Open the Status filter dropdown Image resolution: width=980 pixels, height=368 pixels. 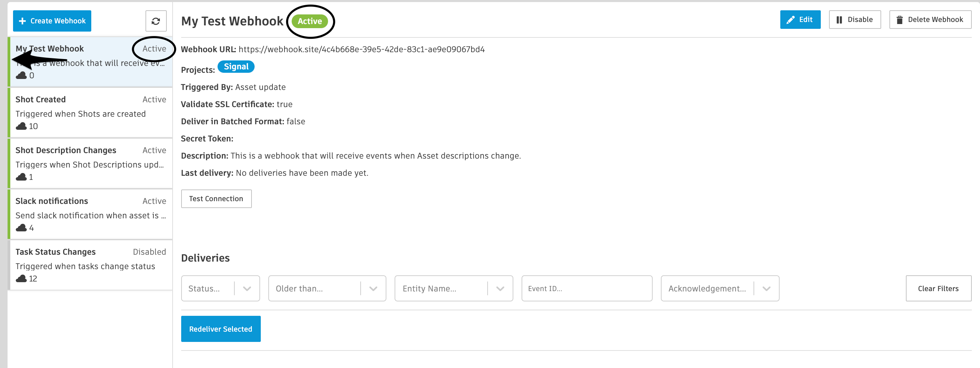point(221,288)
